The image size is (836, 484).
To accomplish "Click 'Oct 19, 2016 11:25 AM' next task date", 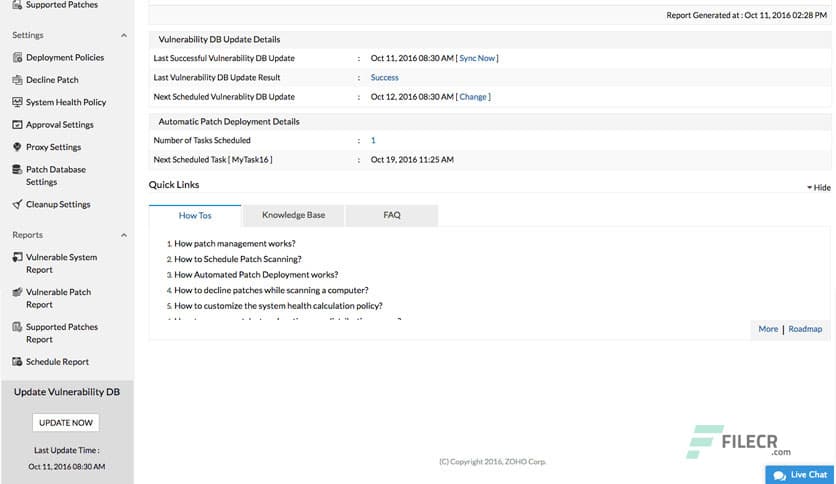I will click(x=412, y=159).
